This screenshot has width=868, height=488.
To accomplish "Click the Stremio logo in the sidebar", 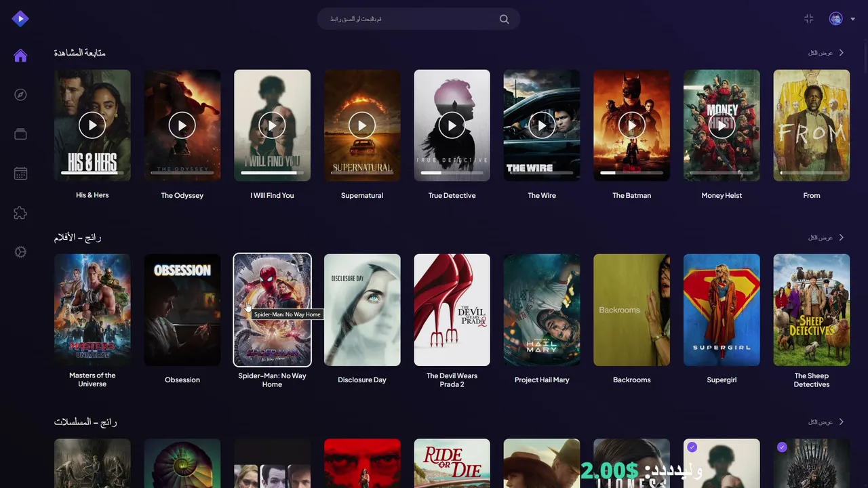I will [x=20, y=19].
